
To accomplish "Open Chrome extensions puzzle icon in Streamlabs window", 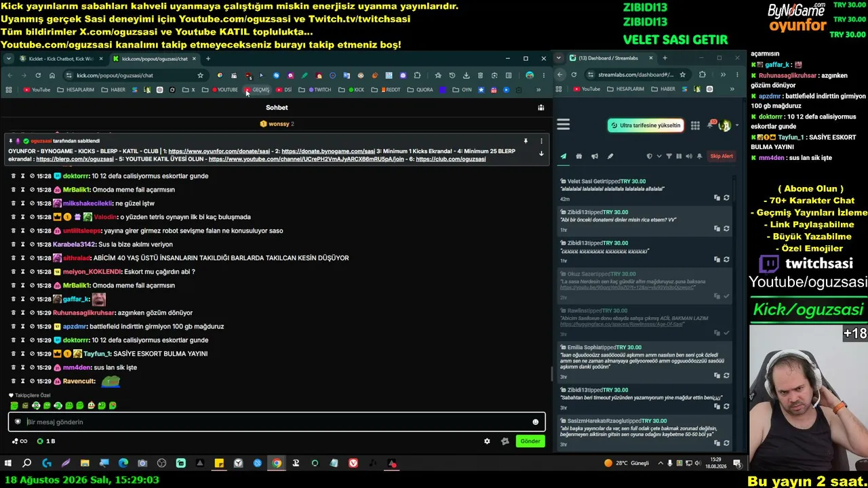I will click(702, 75).
